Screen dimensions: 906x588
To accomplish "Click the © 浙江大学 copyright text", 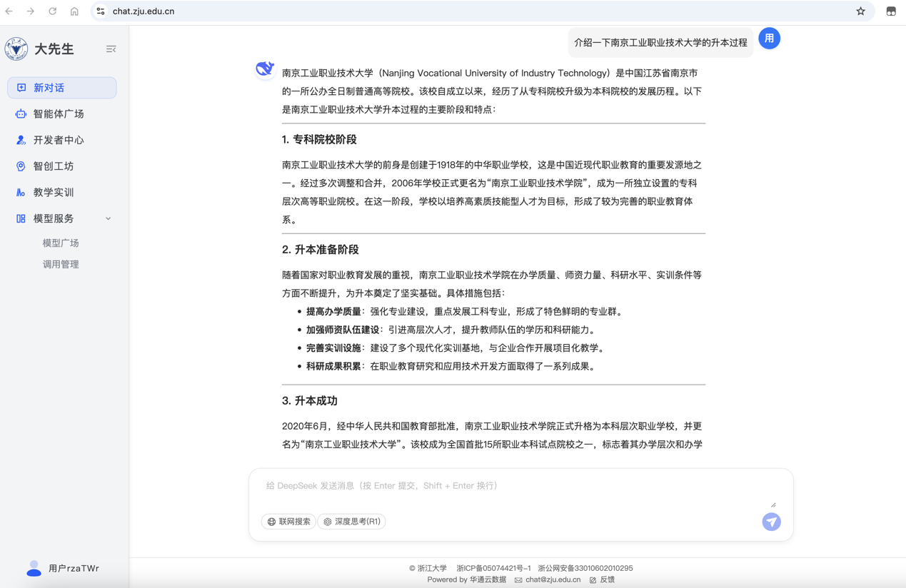I will click(x=428, y=569).
